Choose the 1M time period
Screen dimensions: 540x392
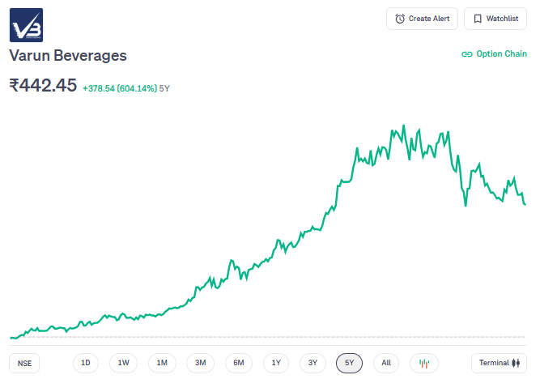[162, 363]
